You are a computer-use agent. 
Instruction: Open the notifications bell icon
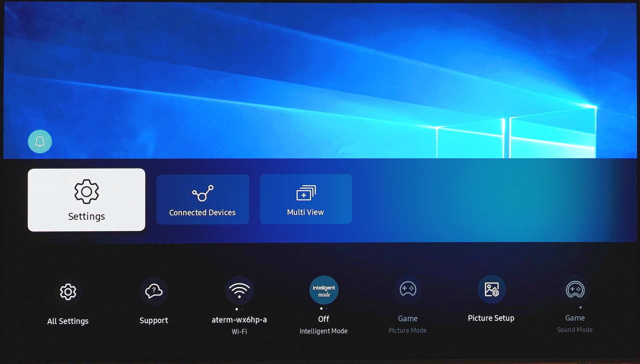click(40, 142)
